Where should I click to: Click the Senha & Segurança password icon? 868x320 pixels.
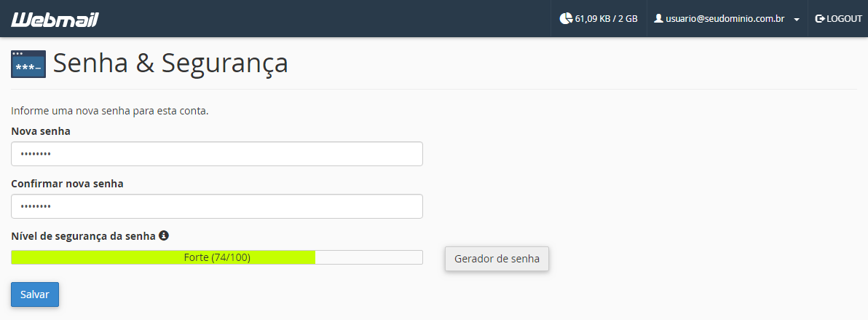tap(28, 63)
